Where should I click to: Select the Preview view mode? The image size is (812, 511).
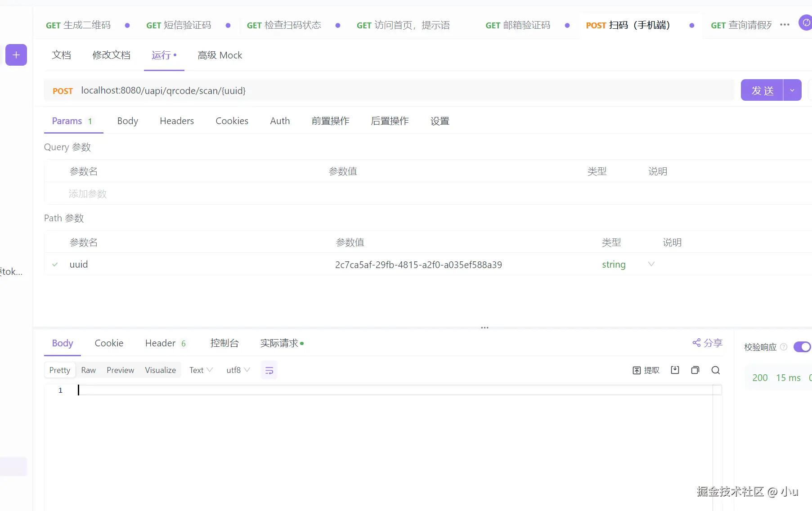point(121,370)
